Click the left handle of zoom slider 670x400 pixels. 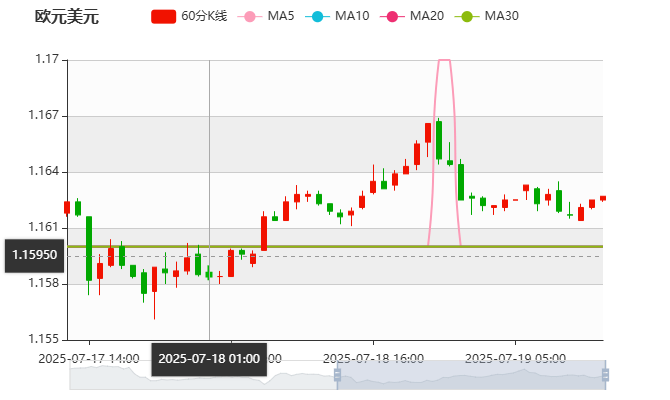tap(337, 375)
